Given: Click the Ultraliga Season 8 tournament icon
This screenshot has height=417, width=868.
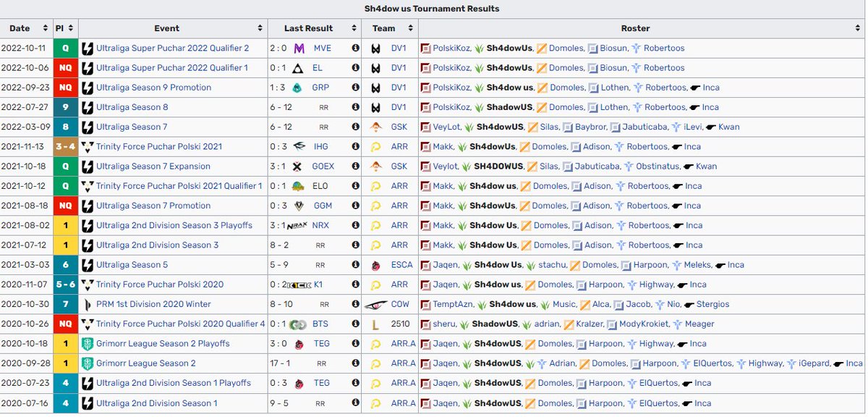Looking at the screenshot, I should point(88,107).
